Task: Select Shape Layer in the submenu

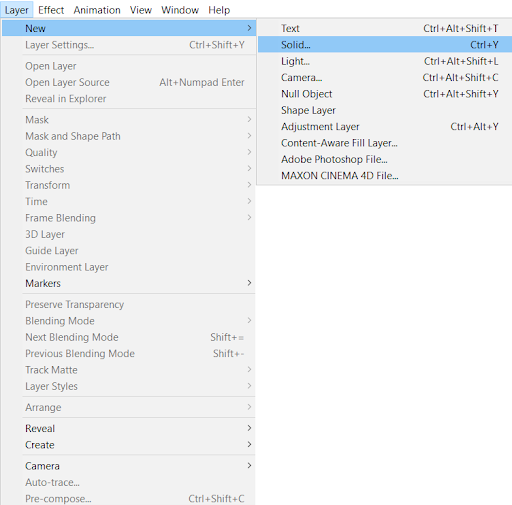Action: 385,110
